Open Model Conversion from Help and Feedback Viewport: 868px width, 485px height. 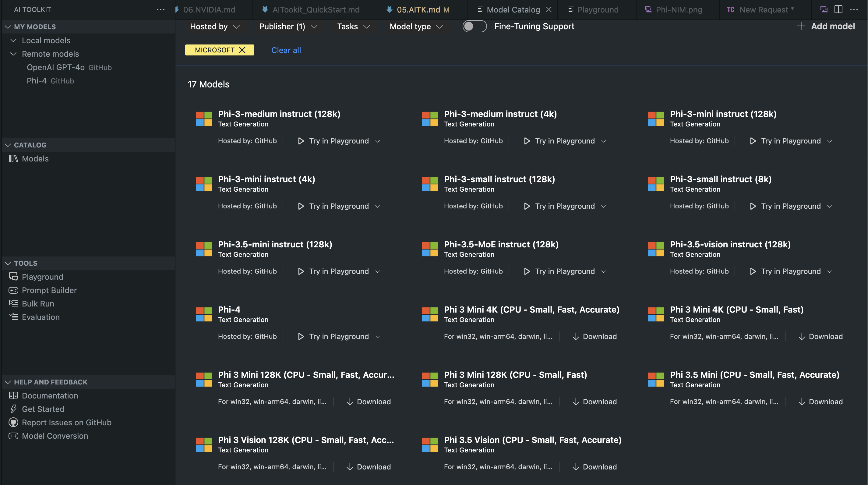click(x=55, y=436)
